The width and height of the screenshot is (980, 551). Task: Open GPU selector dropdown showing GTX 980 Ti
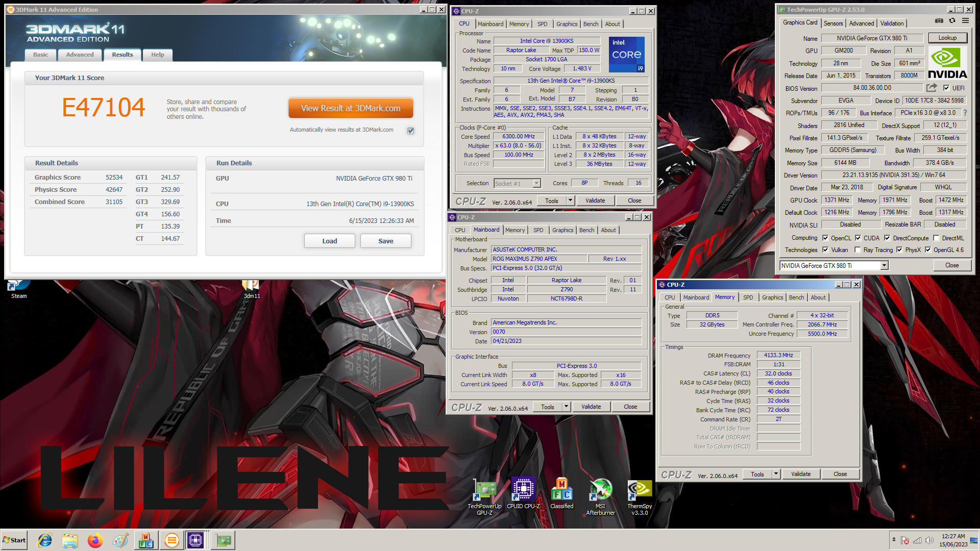pos(834,265)
